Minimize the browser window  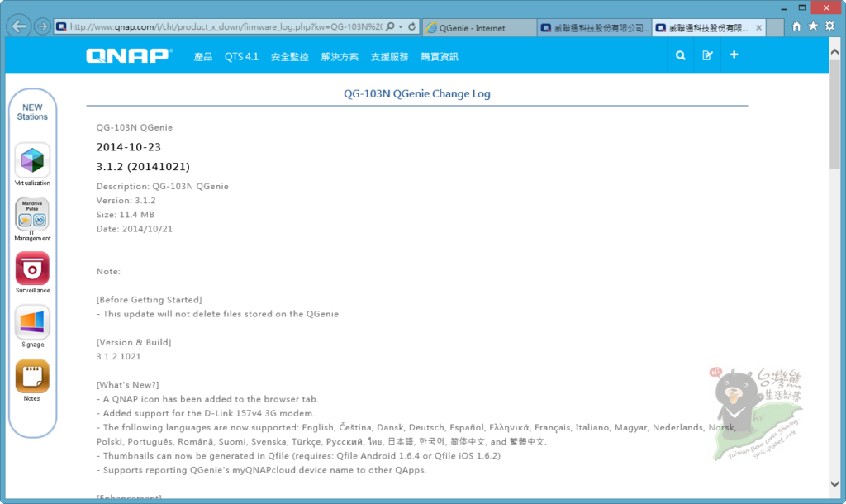coord(784,8)
